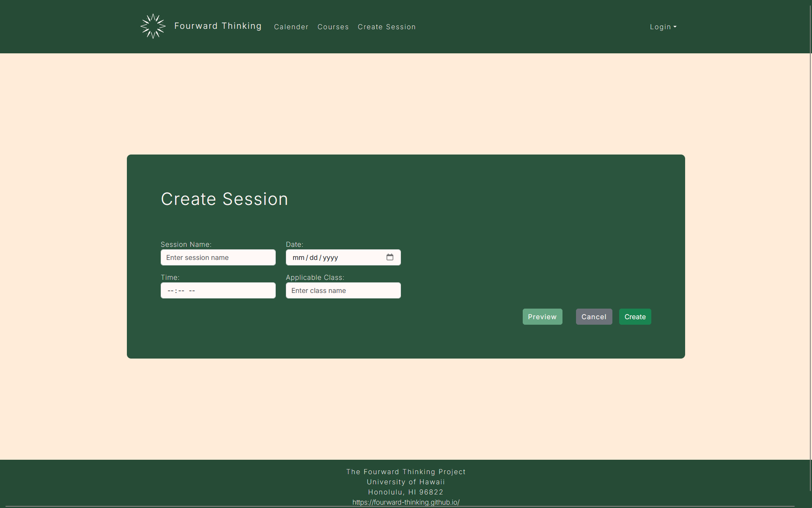Select the Create Session nav item

[387, 27]
